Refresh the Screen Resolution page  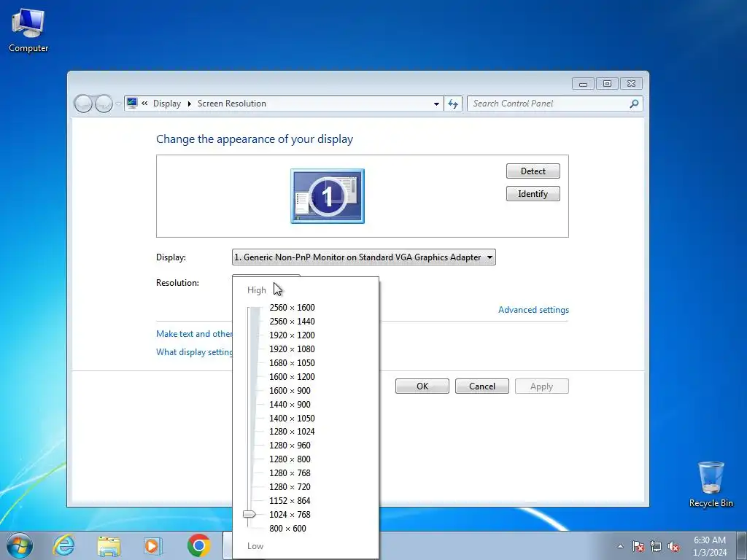click(x=453, y=104)
